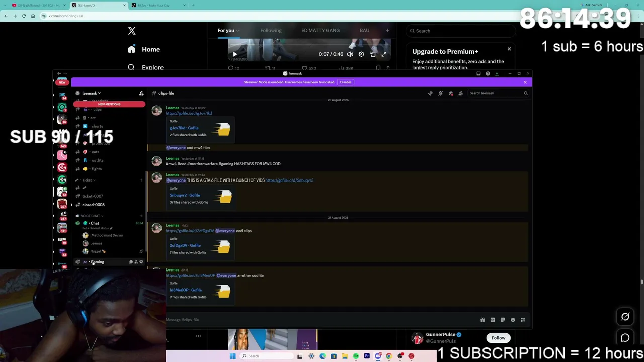Open the GIF picker in message bar

[x=493, y=320]
